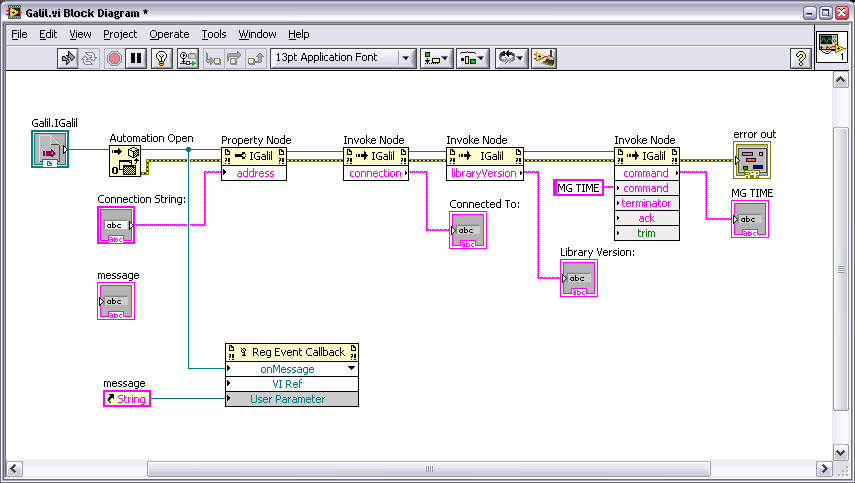Open the Window menu

(257, 34)
